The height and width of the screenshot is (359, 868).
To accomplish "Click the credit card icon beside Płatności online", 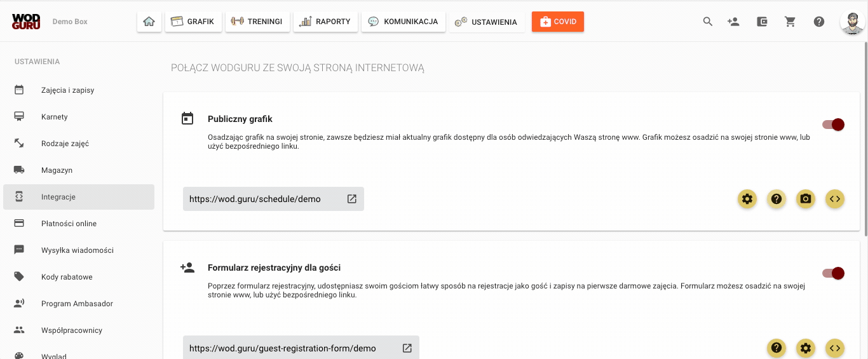I will click(19, 223).
